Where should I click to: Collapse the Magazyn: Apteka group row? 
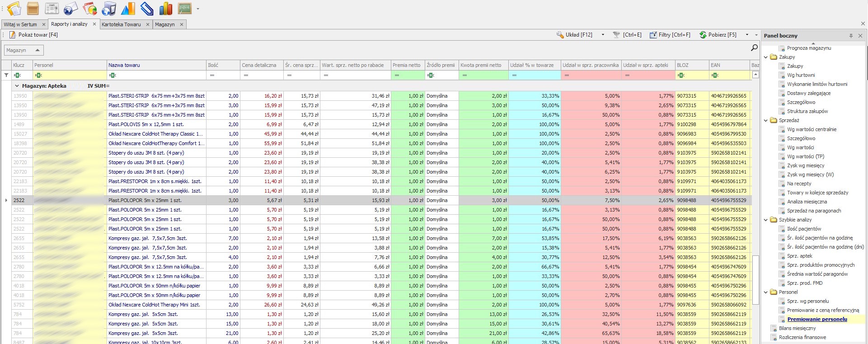(x=17, y=86)
